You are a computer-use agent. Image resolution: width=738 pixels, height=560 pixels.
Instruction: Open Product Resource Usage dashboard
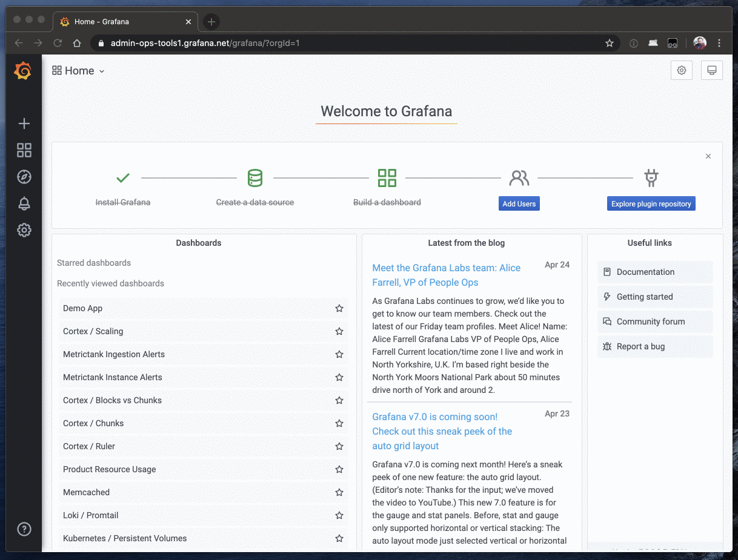(x=109, y=469)
